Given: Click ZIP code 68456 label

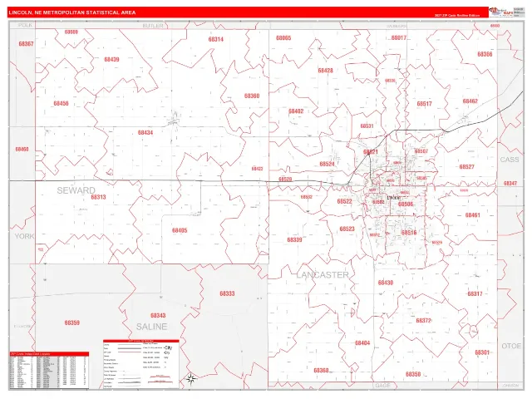Looking at the screenshot, I should 61,103.
